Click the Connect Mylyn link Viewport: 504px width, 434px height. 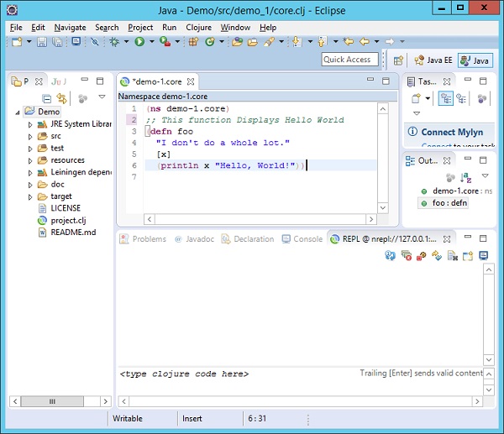tap(450, 132)
